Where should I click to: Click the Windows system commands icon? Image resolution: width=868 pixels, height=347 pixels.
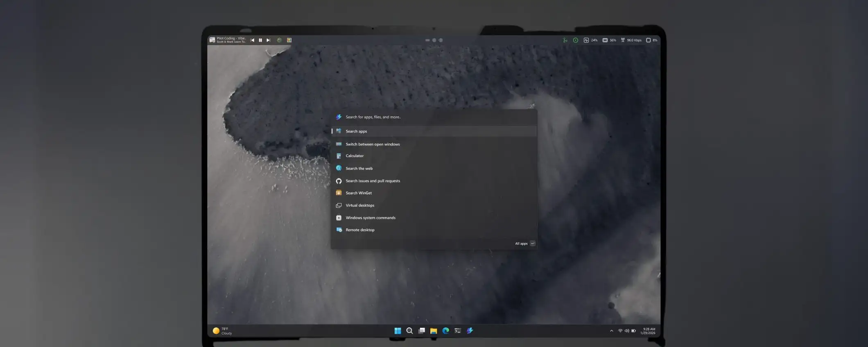[339, 218]
